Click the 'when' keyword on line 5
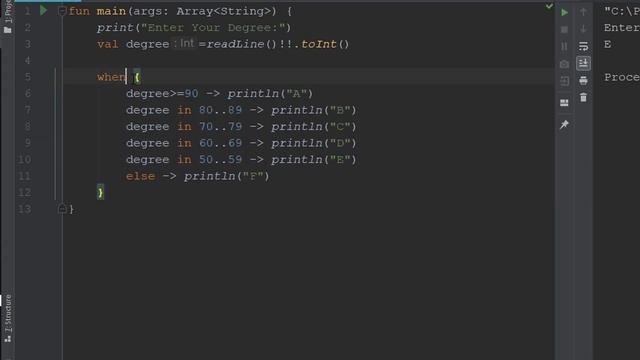Viewport: 640px width, 360px height. [x=112, y=77]
